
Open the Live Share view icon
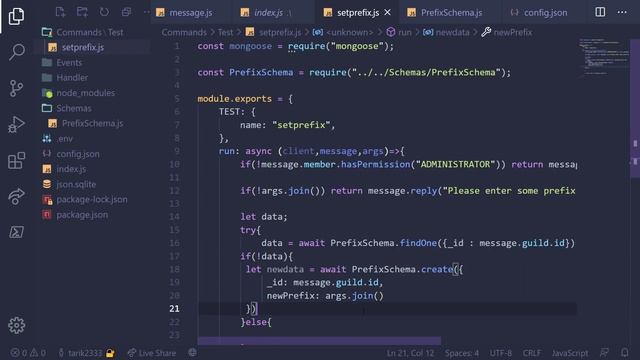point(16,196)
